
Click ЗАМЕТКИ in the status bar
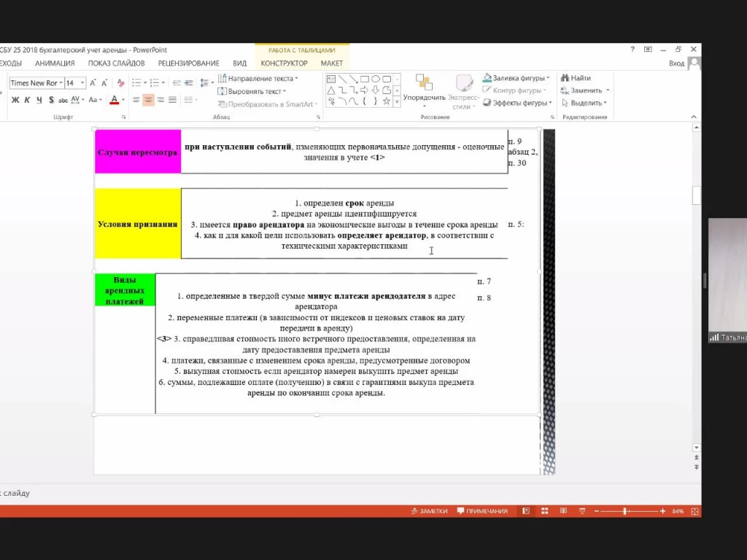[x=429, y=511]
